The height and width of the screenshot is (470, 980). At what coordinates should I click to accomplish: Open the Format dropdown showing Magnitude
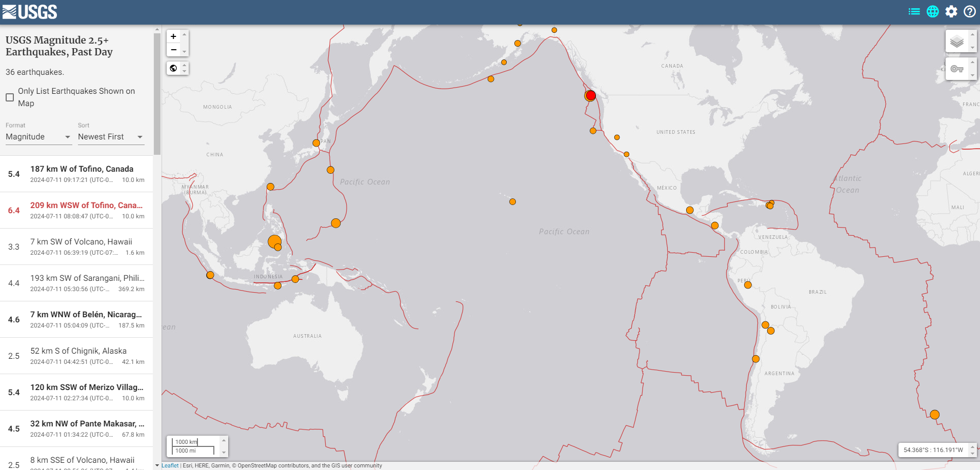pos(38,137)
